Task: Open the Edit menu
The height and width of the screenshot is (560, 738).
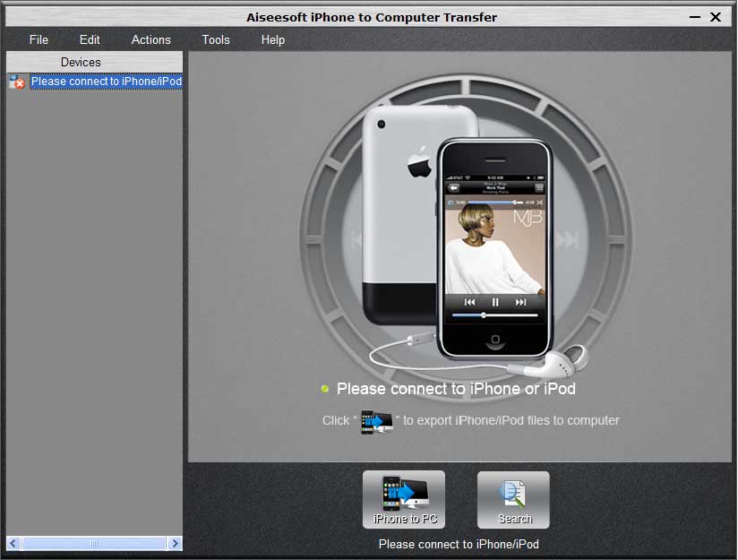Action: click(x=90, y=39)
